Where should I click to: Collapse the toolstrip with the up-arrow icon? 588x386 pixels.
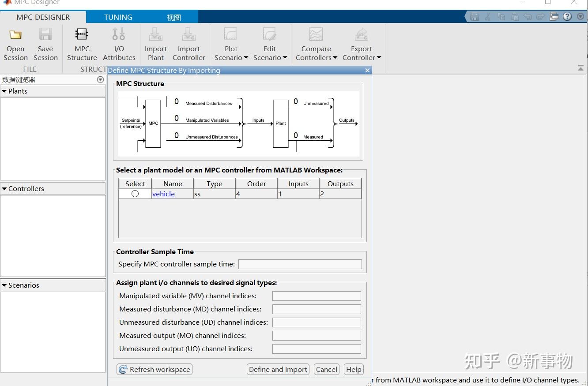(580, 68)
